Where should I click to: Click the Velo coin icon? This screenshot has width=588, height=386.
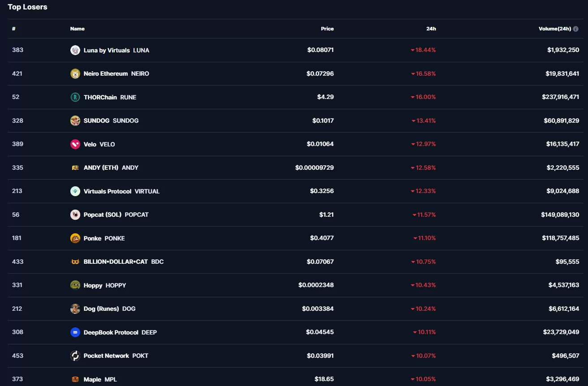click(x=75, y=144)
